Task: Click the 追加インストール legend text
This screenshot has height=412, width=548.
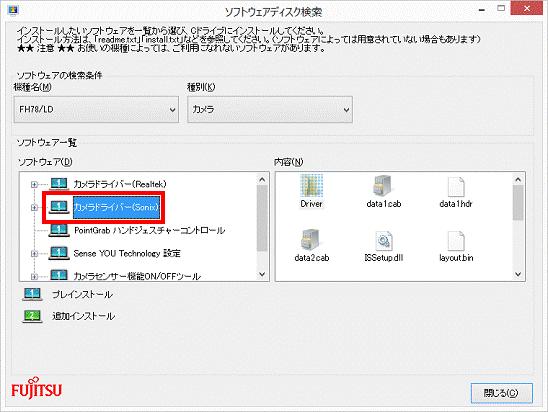Action: (x=83, y=316)
